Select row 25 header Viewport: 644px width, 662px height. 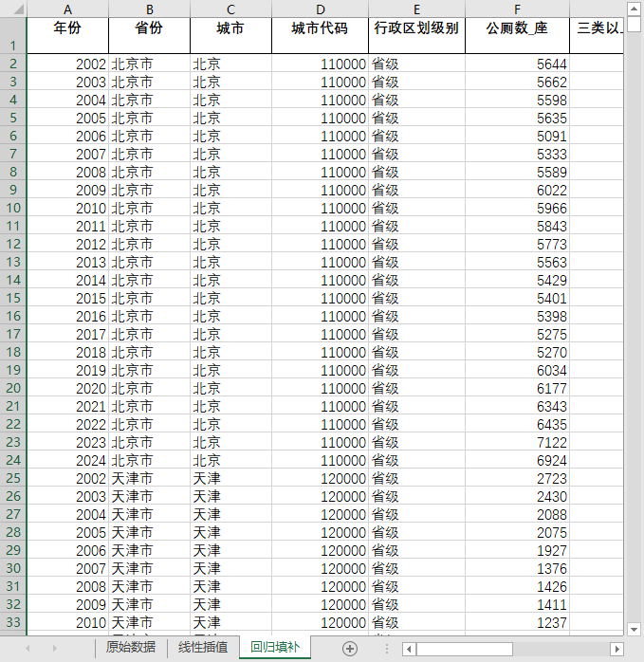tap(13, 478)
